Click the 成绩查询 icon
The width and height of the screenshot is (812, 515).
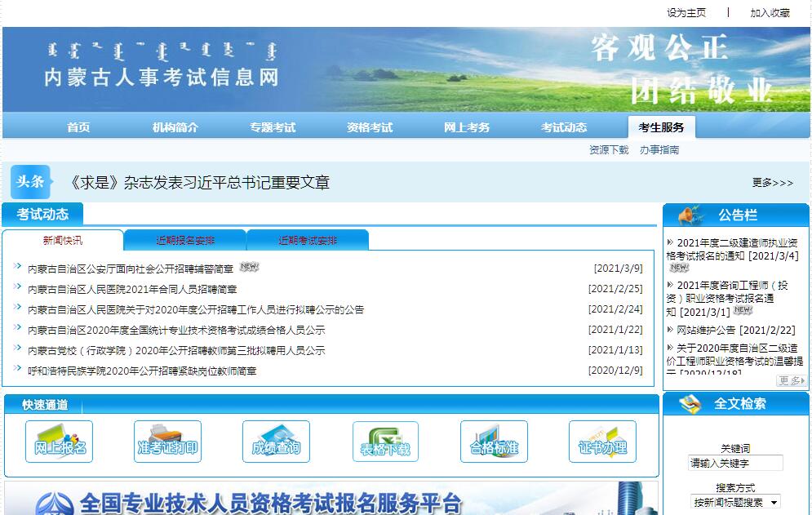(x=276, y=442)
